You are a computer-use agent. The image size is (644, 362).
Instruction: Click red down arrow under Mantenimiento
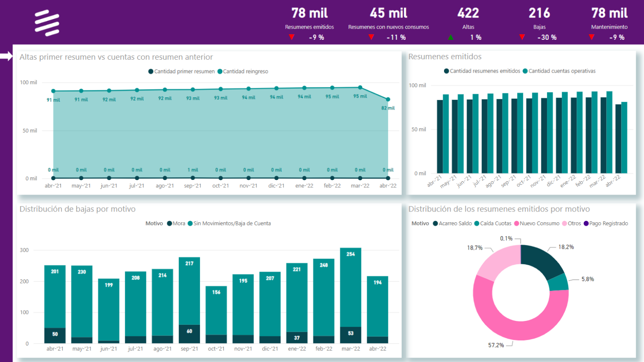pyautogui.click(x=592, y=37)
